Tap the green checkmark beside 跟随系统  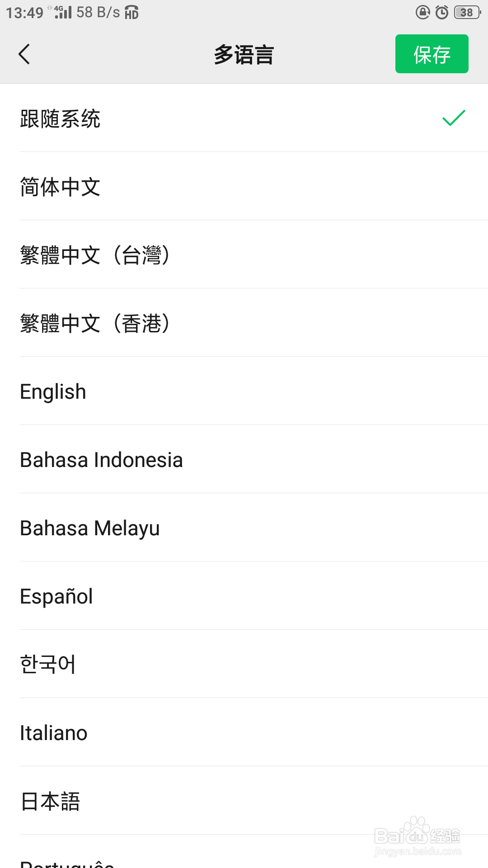click(x=453, y=118)
